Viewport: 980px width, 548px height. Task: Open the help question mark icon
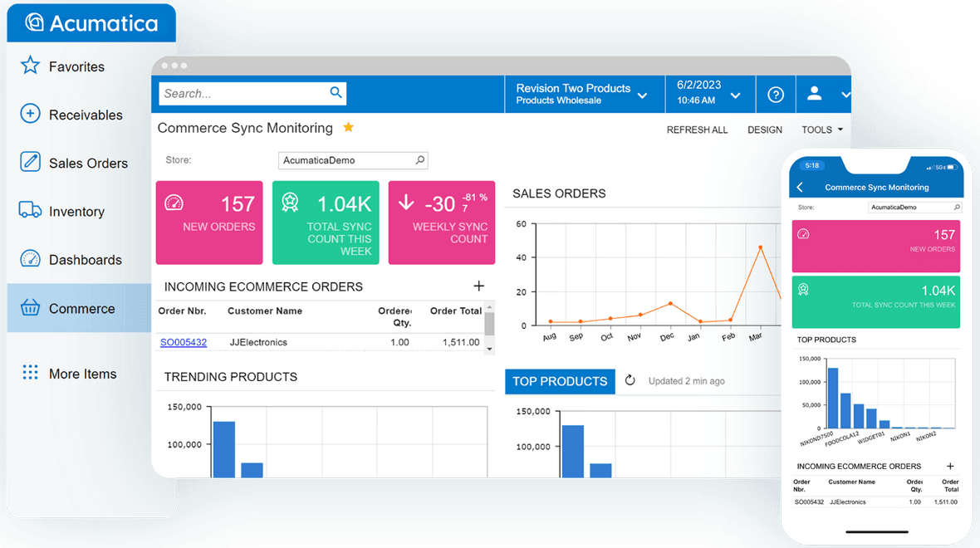tap(776, 95)
